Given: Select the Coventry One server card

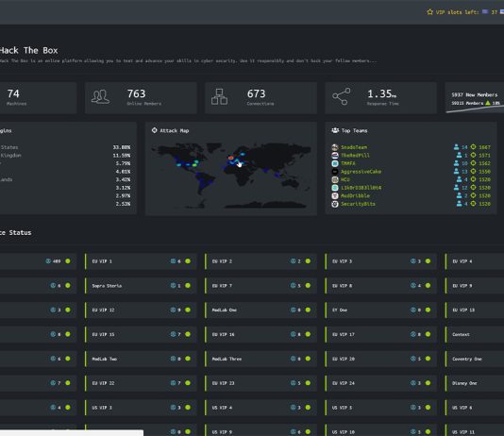Looking at the screenshot, I should coord(475,359).
